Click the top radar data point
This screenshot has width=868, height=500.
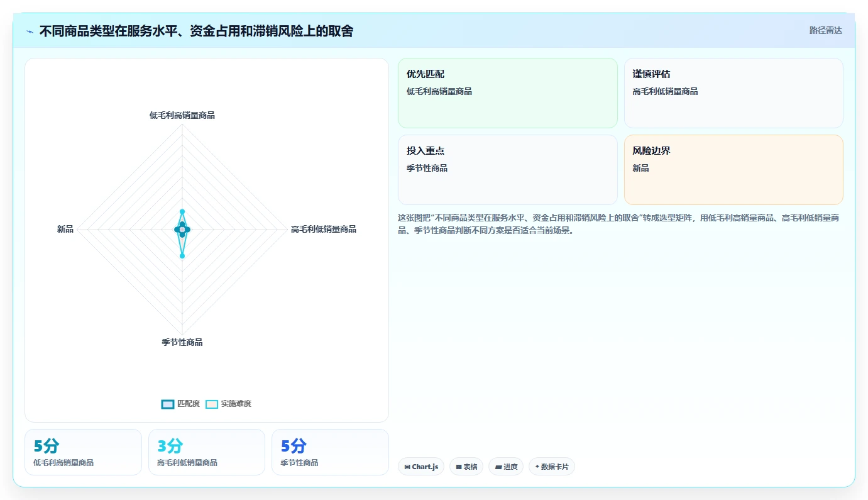coord(182,211)
